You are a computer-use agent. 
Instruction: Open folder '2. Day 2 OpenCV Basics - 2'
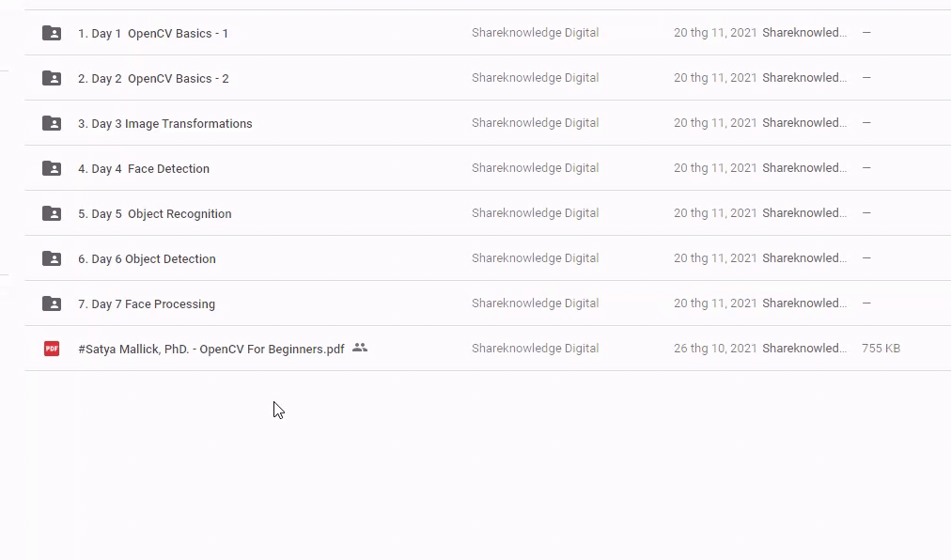click(x=153, y=79)
